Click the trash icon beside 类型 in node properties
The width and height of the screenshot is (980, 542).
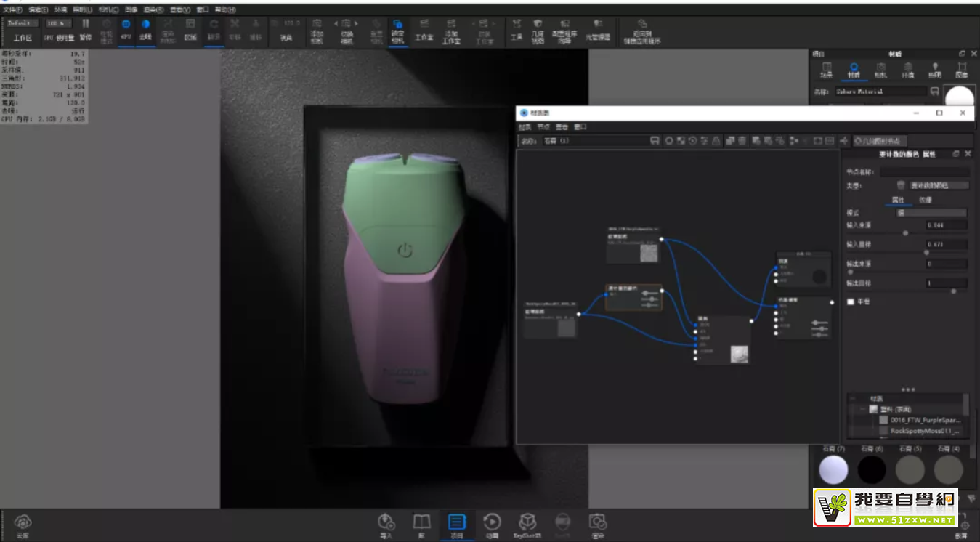pyautogui.click(x=901, y=185)
